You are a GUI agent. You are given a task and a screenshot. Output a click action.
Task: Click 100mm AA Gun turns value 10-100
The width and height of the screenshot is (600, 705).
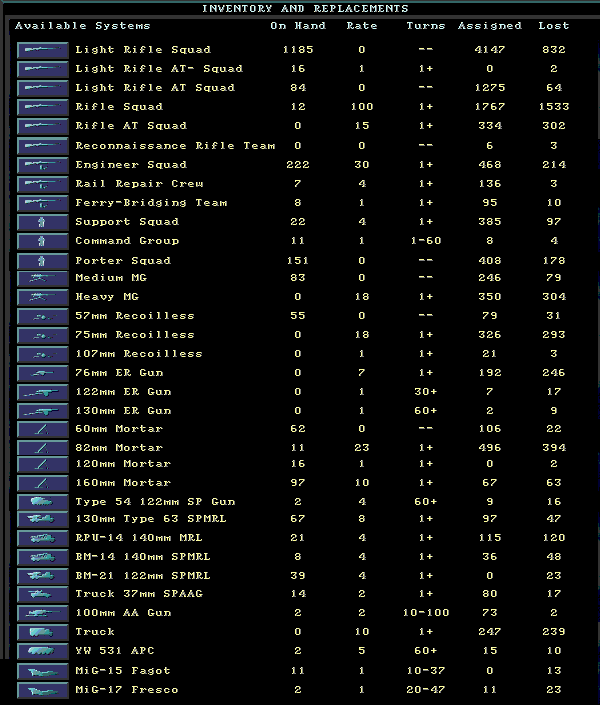click(x=425, y=613)
